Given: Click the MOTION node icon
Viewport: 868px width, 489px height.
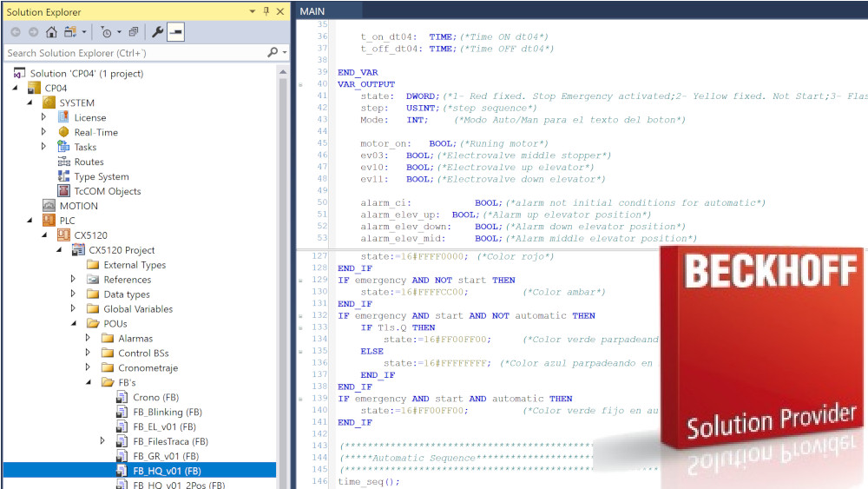Looking at the screenshot, I should click(x=49, y=207).
